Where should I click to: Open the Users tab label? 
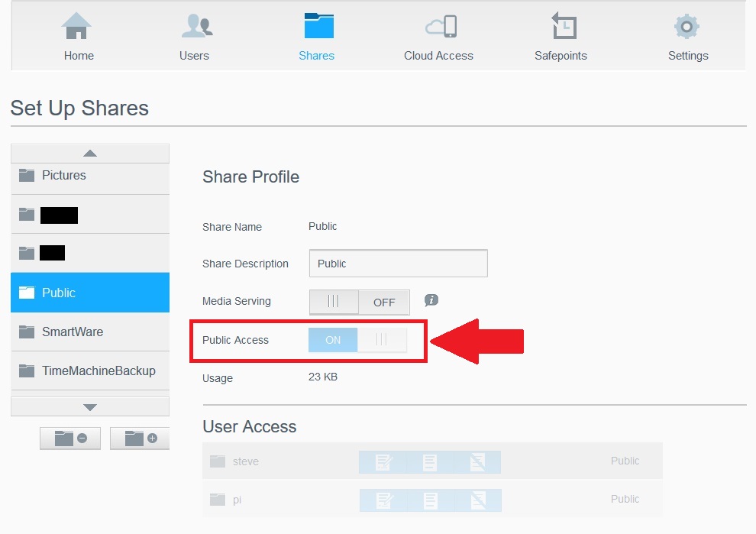tap(194, 56)
